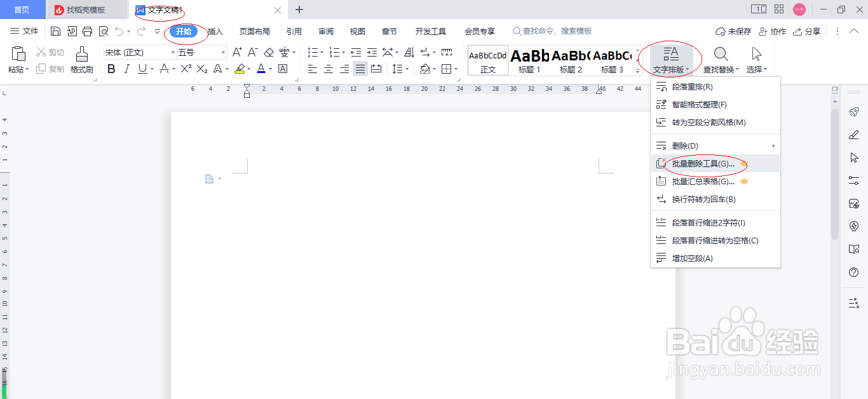Click the yellow highlight color swatch
The image size is (868, 399).
tap(239, 71)
